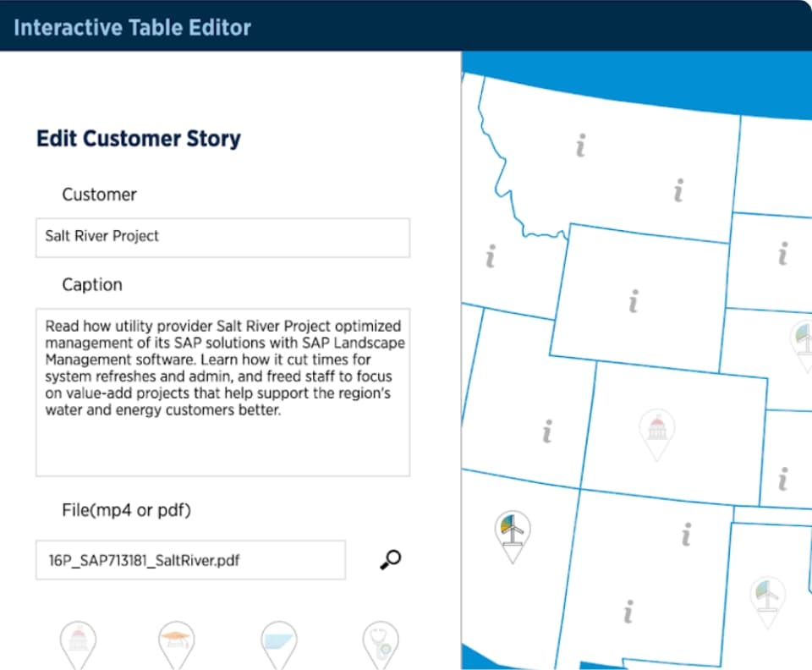
Task: Click the search magnifier beside the file name
Action: pos(388,559)
